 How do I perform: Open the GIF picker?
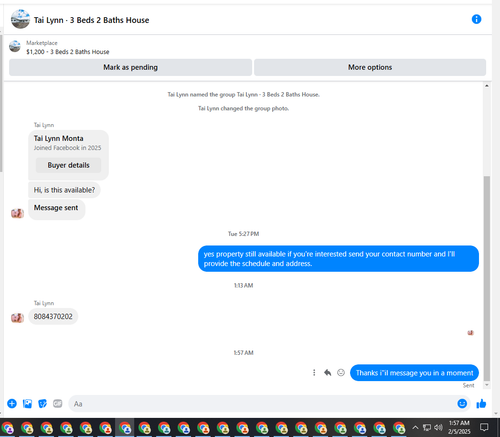pos(58,404)
